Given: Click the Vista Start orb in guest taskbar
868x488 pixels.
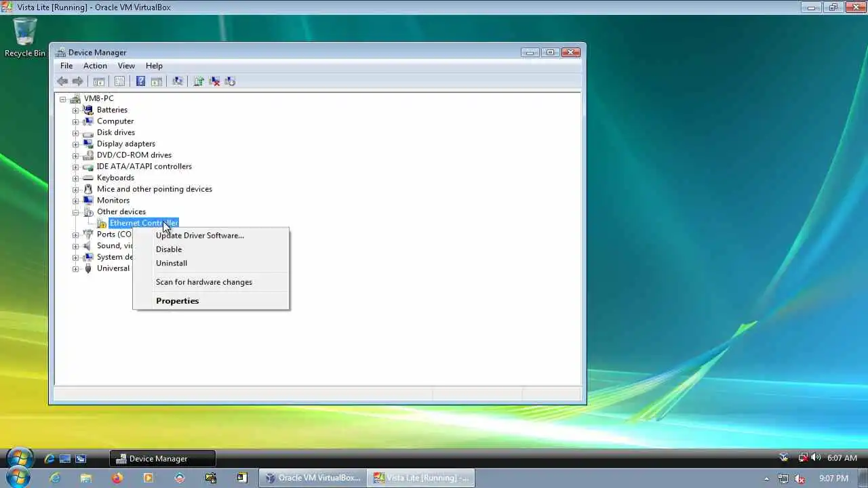Looking at the screenshot, I should [20, 459].
